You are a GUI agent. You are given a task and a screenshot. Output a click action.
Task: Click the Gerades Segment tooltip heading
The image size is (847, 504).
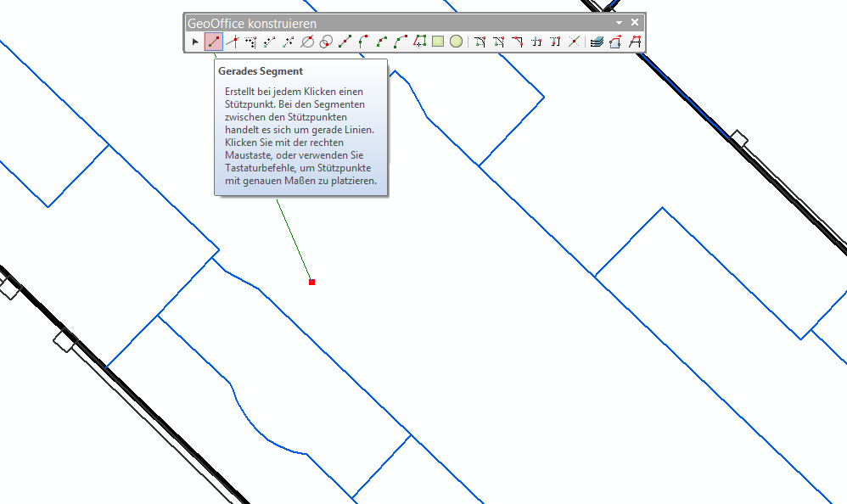[261, 72]
